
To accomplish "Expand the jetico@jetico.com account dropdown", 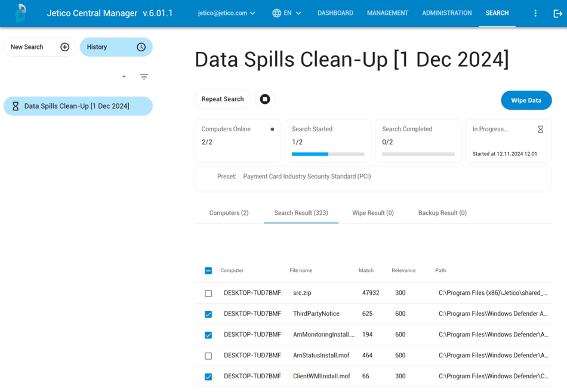I will pyautogui.click(x=227, y=13).
